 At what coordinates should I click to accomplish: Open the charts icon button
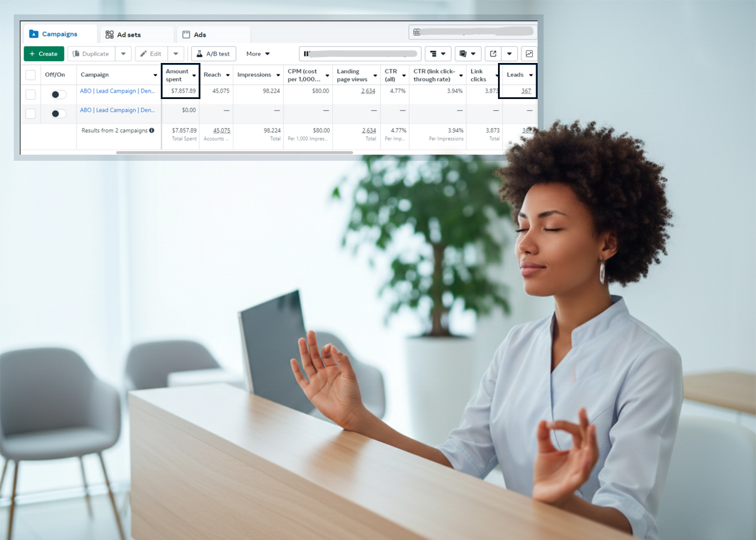click(x=529, y=54)
